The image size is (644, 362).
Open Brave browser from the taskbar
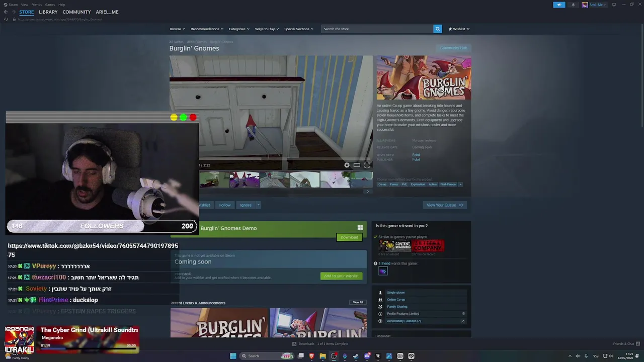[x=311, y=356]
